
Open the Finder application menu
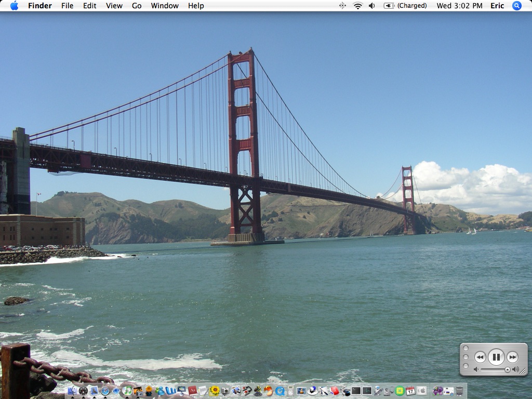40,5
